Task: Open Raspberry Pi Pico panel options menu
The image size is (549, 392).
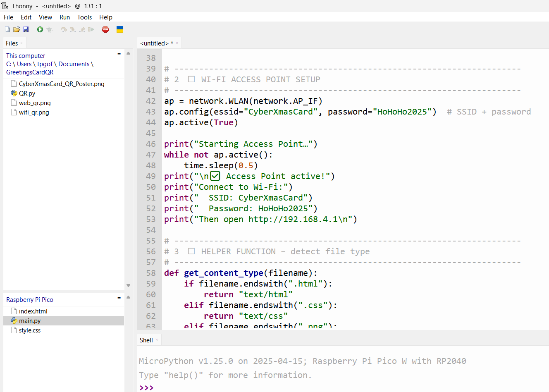Action: (x=119, y=299)
